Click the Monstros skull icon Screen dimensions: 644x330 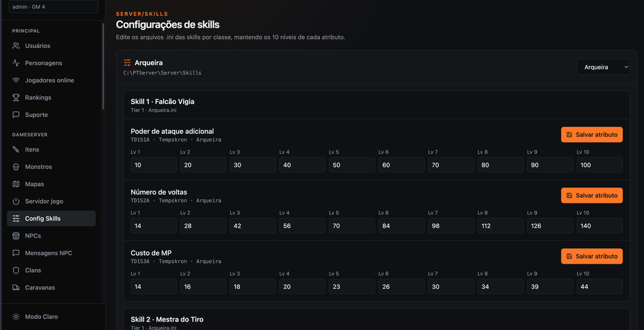(16, 167)
